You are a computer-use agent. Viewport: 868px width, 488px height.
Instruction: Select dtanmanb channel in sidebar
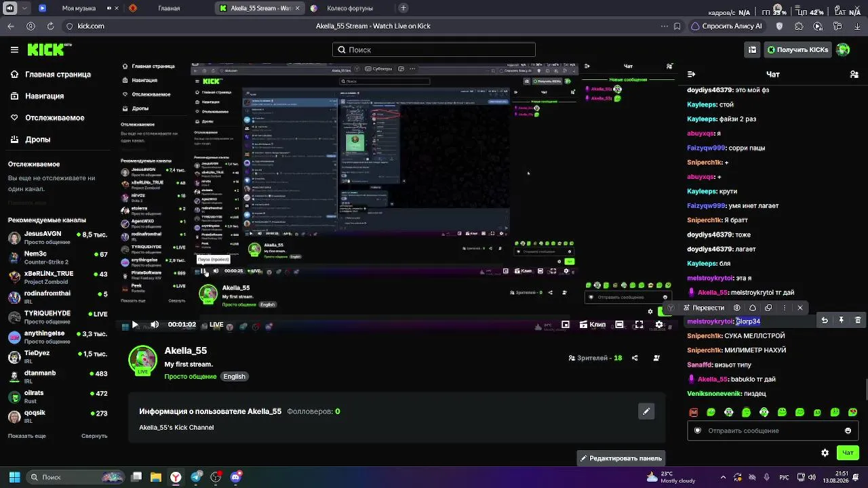(x=58, y=377)
